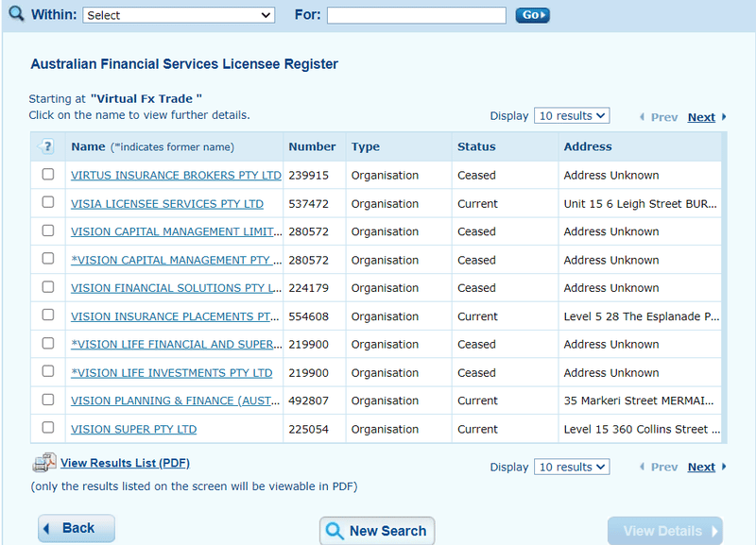
Task: Tick checkbox for VISIA LICENSEE SERVICES PTY LTD
Action: point(48,202)
